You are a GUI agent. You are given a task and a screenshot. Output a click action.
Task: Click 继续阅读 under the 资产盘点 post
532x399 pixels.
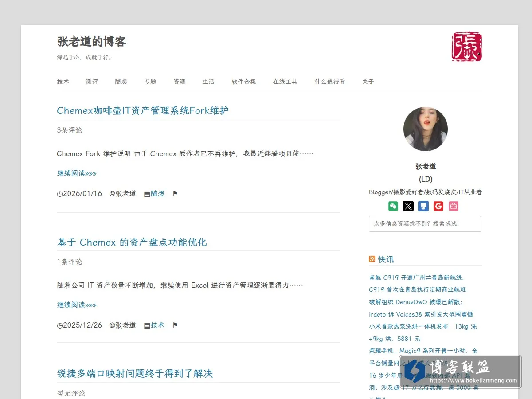point(77,305)
